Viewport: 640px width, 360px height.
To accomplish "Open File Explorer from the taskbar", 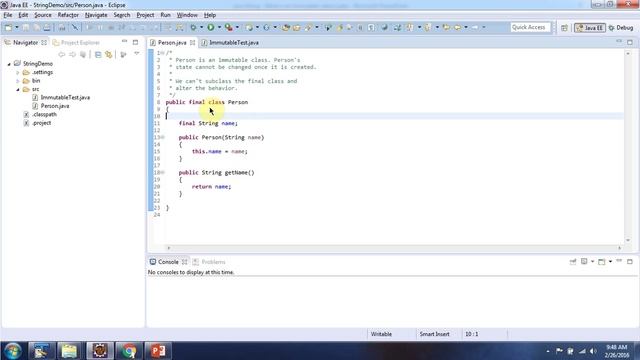I will point(69,351).
